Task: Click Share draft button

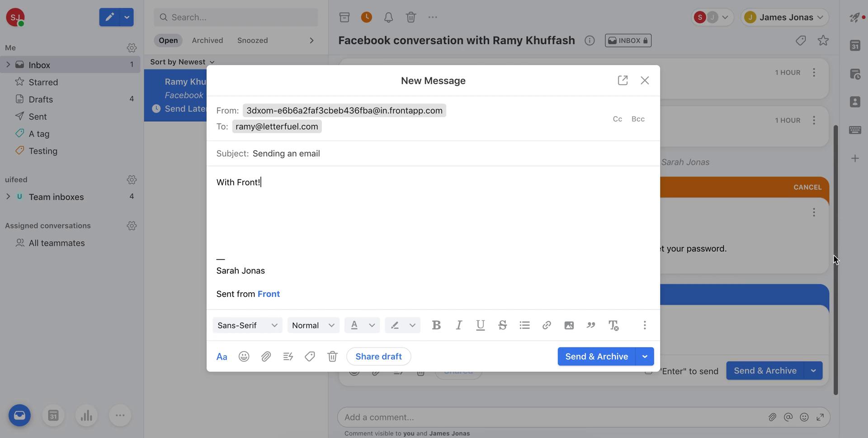Action: (x=378, y=357)
